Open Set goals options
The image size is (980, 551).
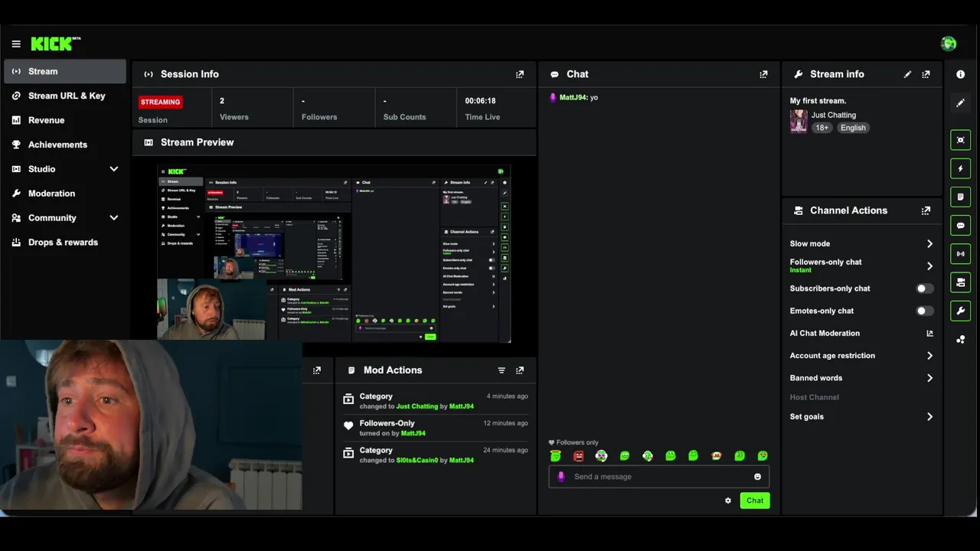pos(861,417)
